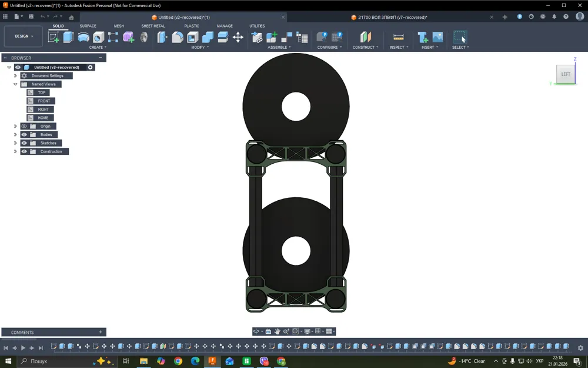Switch to the SHEET METAL tab

[153, 26]
